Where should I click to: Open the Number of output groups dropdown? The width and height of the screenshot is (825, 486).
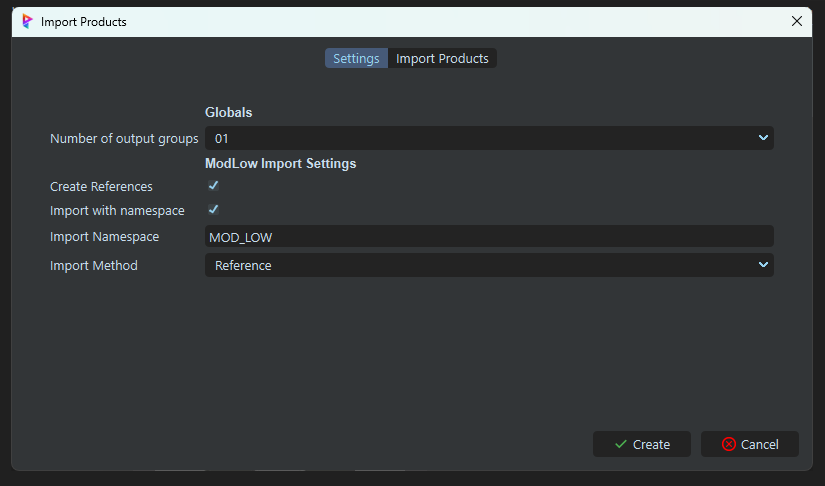tap(488, 138)
